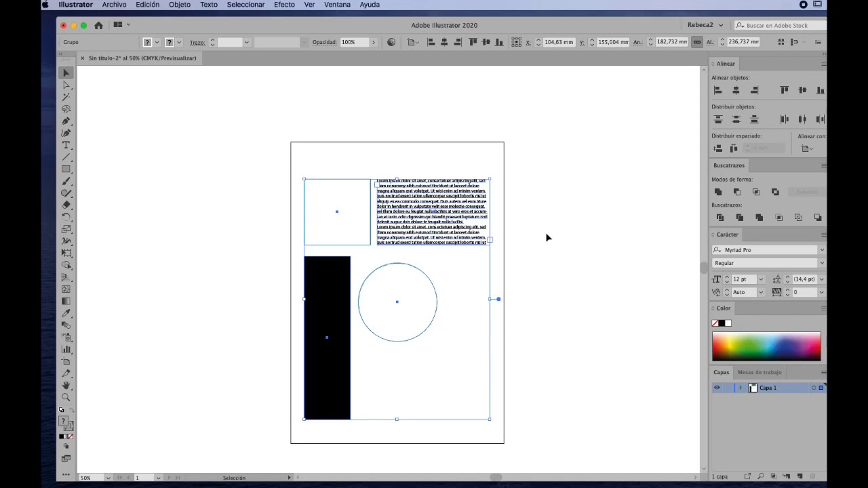Open the 50% zoom level dropdown
The width and height of the screenshot is (868, 488).
[x=108, y=478]
